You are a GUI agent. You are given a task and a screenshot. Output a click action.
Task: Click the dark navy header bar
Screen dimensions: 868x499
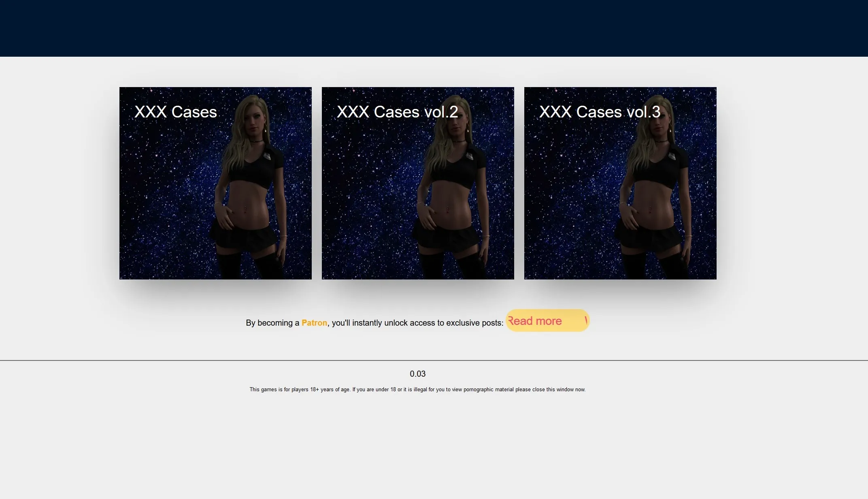[434, 28]
